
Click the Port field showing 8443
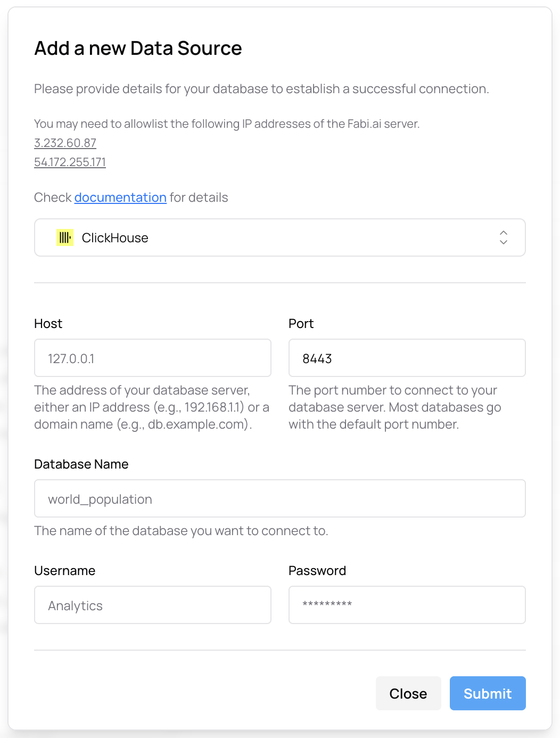click(x=407, y=358)
